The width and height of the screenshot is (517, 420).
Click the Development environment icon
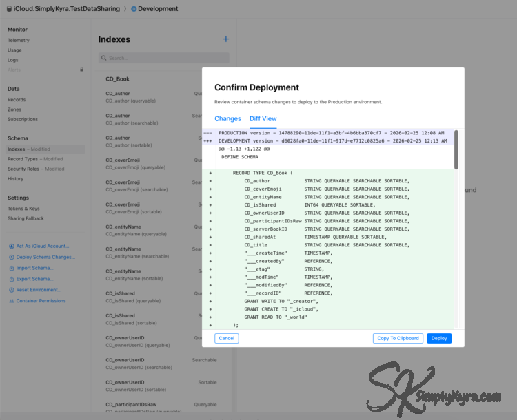(134, 9)
